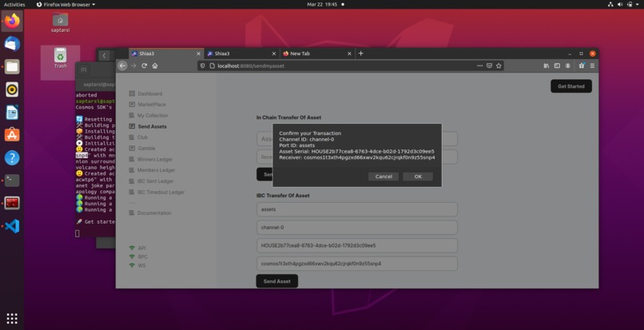Go back with browser back arrow
Screen dimensions: 644x330
click(122, 66)
